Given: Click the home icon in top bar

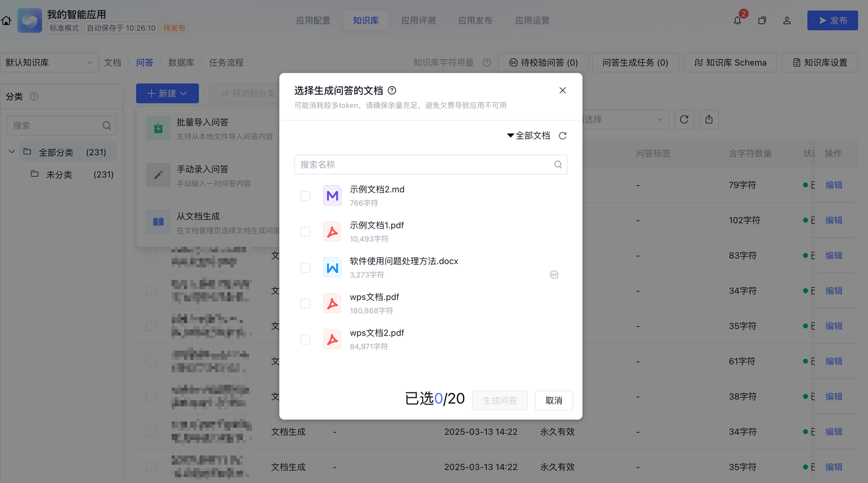Looking at the screenshot, I should [7, 21].
